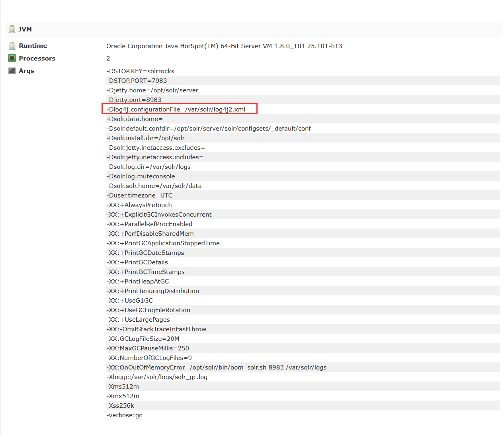The image size is (504, 434).
Task: Click the -Djetty.port=8983 argument row
Action: 134,100
